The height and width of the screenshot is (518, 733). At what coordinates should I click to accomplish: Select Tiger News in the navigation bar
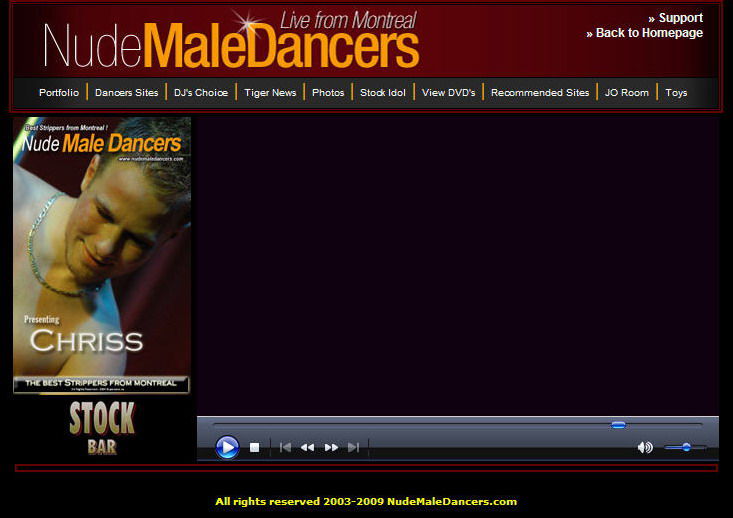pos(270,93)
